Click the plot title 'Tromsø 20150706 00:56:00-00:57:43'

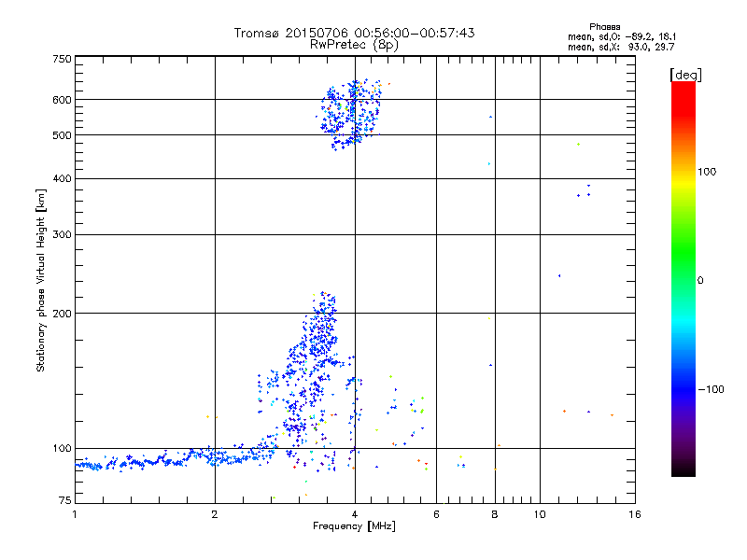coord(354,33)
